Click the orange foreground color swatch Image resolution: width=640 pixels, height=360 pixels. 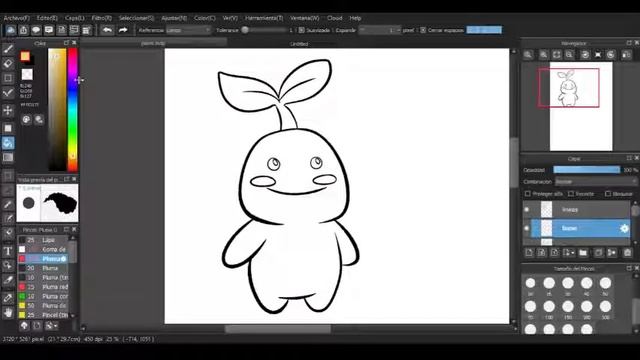pyautogui.click(x=25, y=56)
